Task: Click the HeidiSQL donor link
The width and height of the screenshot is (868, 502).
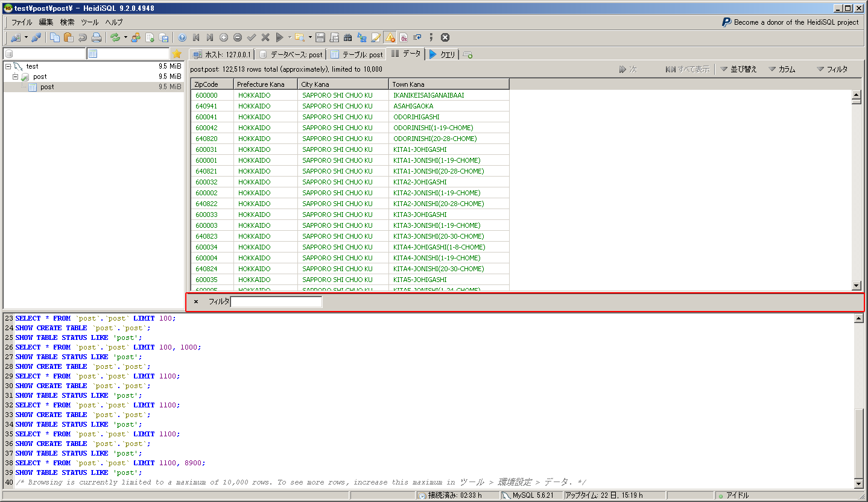Action: (x=790, y=22)
